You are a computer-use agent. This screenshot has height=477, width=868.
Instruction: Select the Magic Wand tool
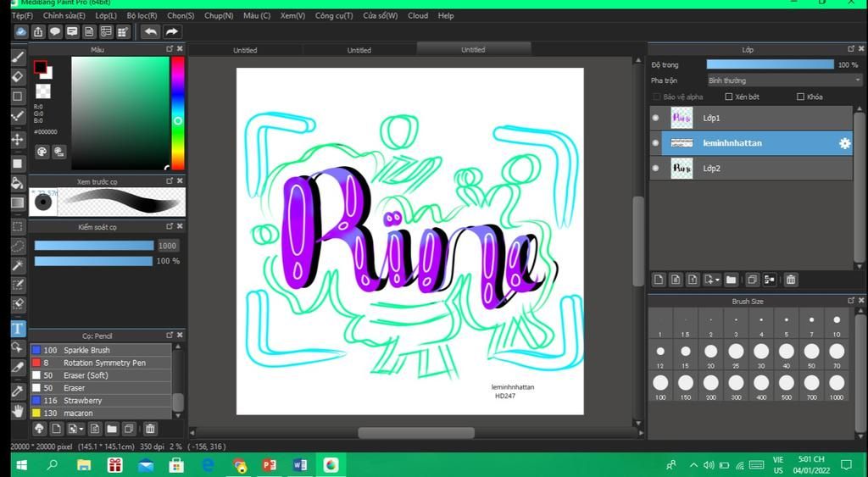18,265
